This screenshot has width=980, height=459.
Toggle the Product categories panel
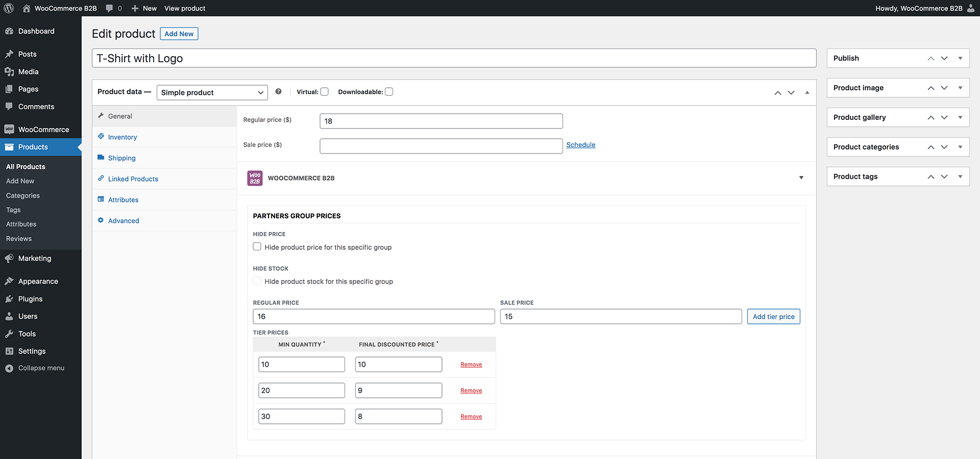(960, 147)
